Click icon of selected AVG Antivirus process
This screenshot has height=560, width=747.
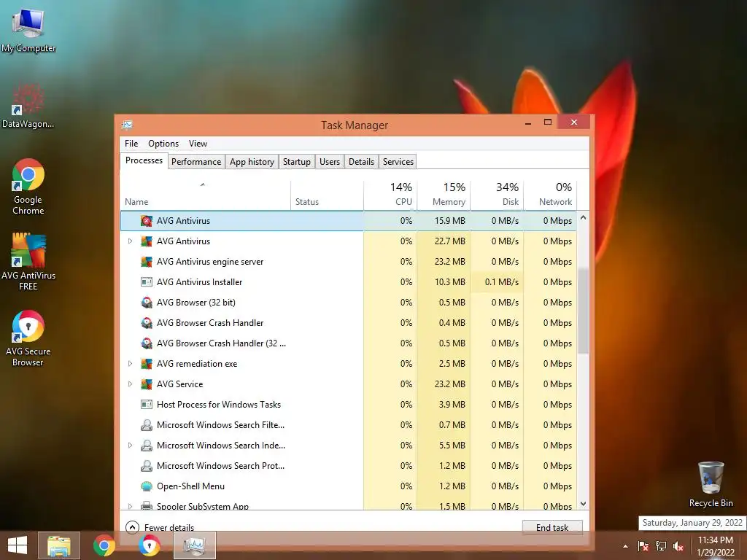click(147, 221)
